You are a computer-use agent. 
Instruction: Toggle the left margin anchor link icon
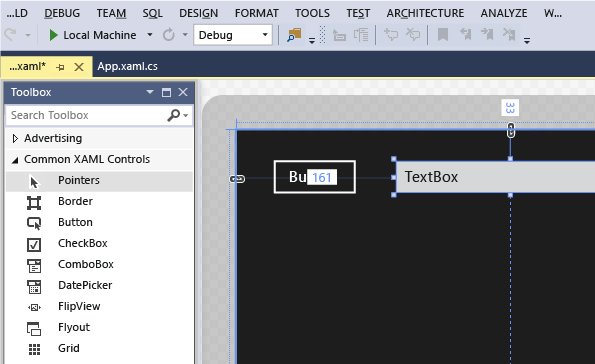pos(238,178)
